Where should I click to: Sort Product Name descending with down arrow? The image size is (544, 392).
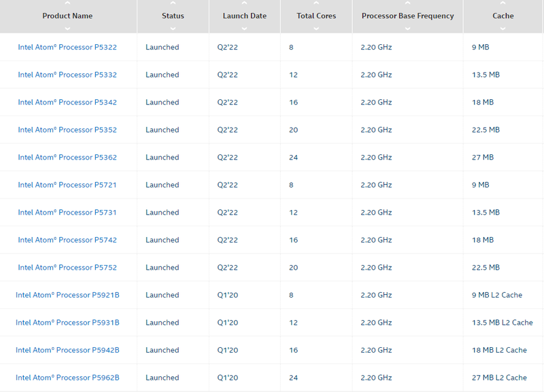(67, 29)
